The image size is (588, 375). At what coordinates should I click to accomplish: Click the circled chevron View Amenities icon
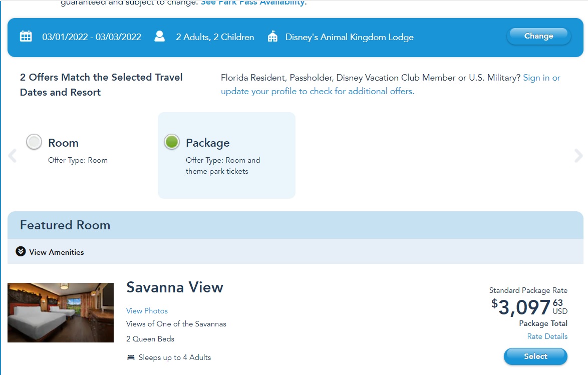tap(21, 251)
